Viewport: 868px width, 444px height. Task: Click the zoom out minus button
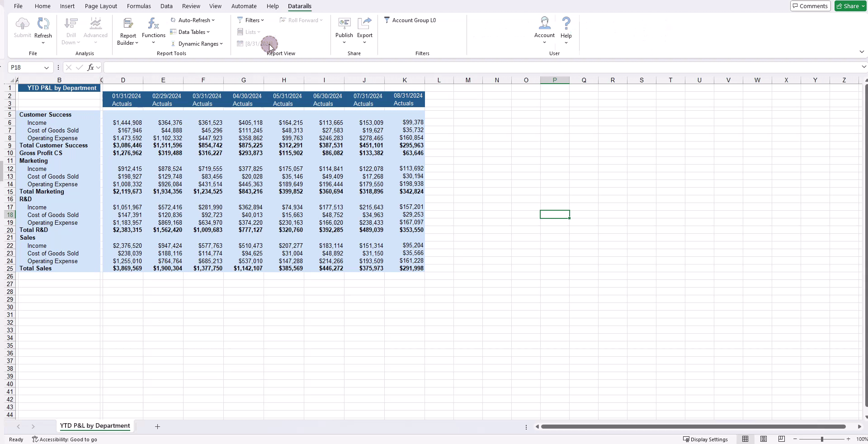pyautogui.click(x=795, y=439)
